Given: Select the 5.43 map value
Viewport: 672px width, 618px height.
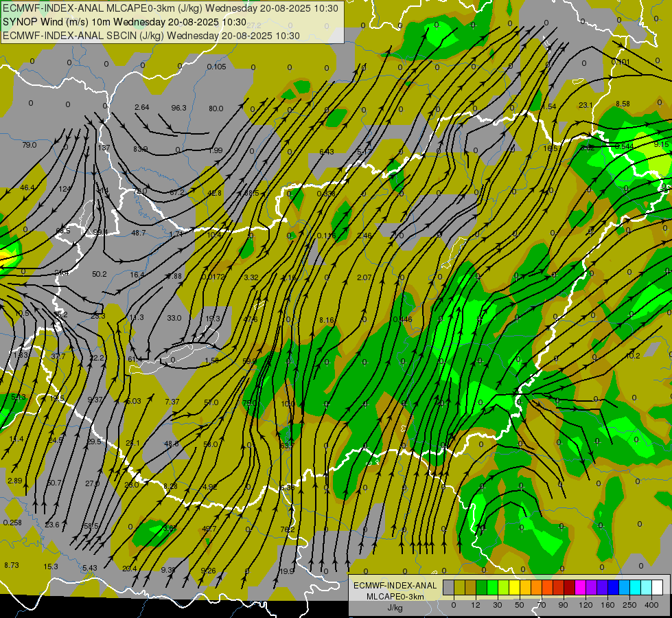Looking at the screenshot, I should (x=89, y=568).
